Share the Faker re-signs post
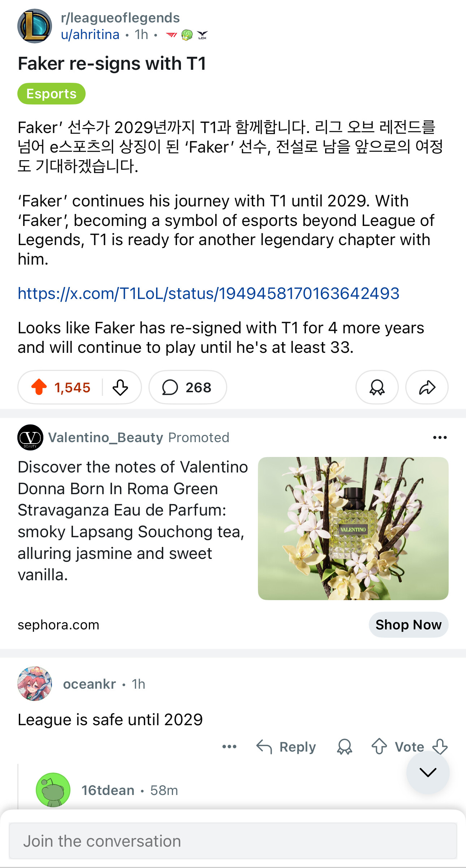466x868 pixels. 427,387
